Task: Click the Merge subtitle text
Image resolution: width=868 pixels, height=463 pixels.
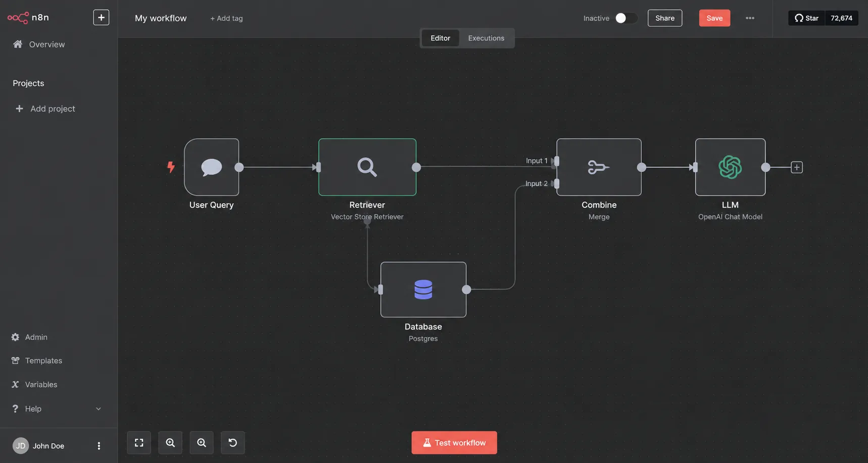Action: pyautogui.click(x=599, y=217)
